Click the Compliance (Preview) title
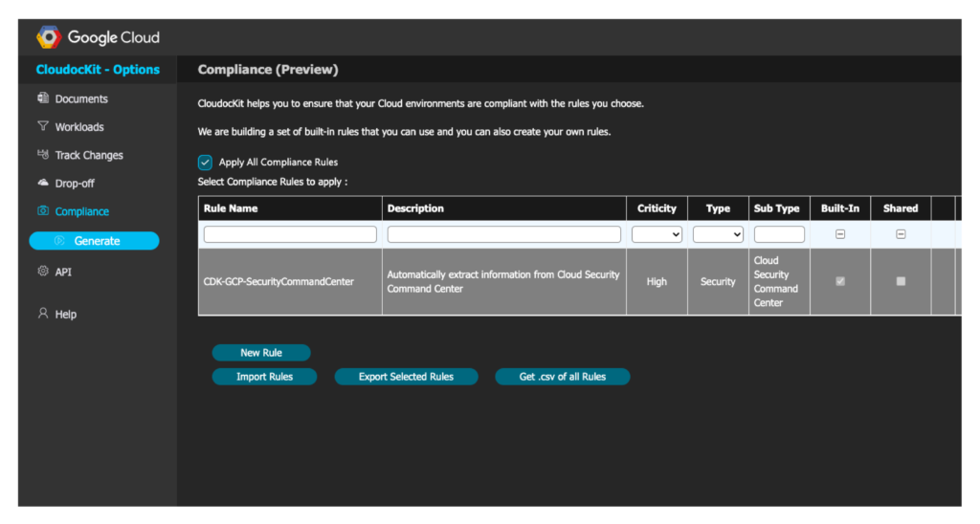 pyautogui.click(x=268, y=70)
